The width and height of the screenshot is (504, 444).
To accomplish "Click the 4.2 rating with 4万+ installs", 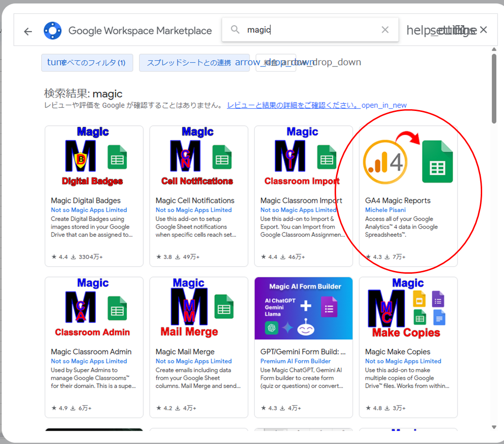I will (176, 408).
